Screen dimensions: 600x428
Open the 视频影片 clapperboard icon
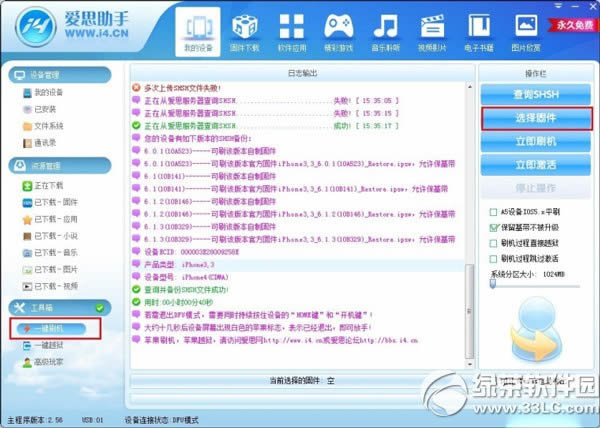pyautogui.click(x=432, y=33)
